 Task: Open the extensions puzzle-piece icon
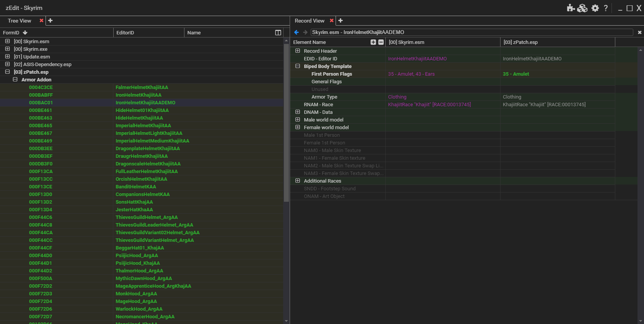click(571, 8)
